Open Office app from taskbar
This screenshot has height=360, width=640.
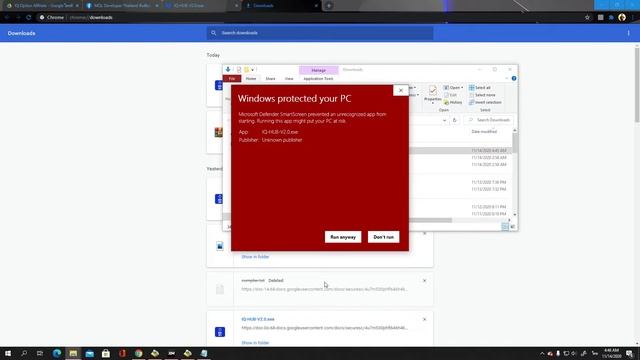point(122,353)
